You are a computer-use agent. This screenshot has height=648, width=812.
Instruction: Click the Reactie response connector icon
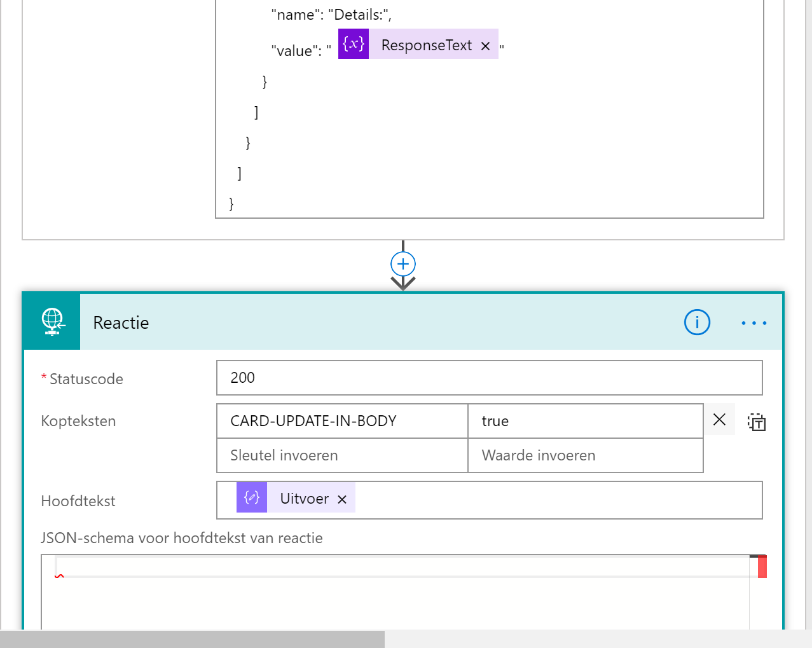click(52, 322)
